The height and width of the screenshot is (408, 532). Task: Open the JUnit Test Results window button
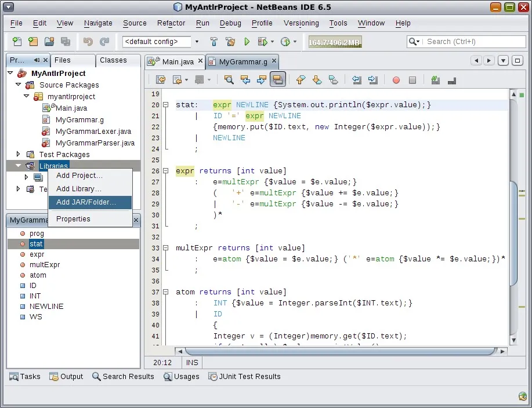point(244,377)
